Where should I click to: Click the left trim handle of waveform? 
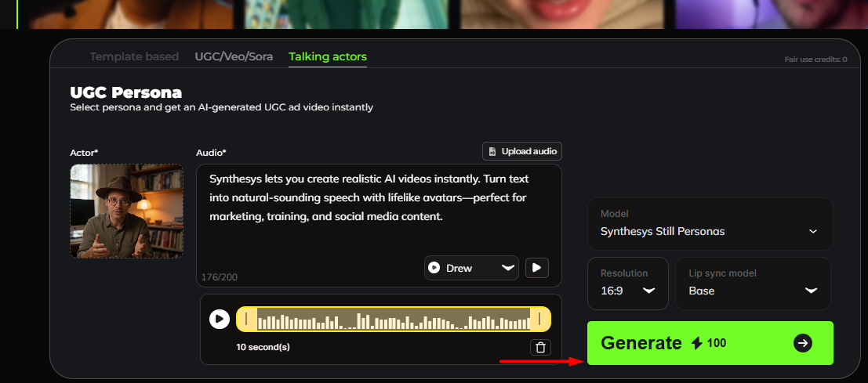[x=246, y=319]
